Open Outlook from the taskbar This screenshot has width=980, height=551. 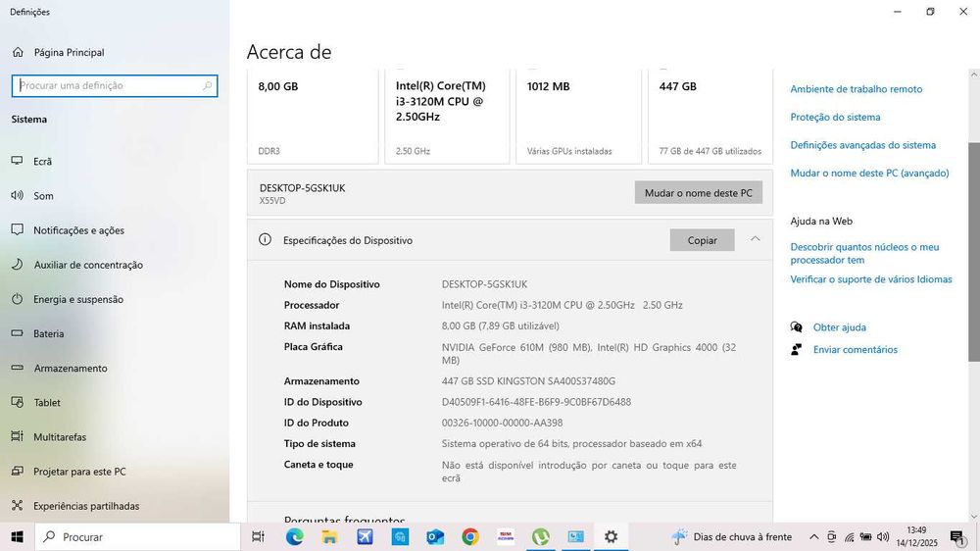[x=435, y=536]
